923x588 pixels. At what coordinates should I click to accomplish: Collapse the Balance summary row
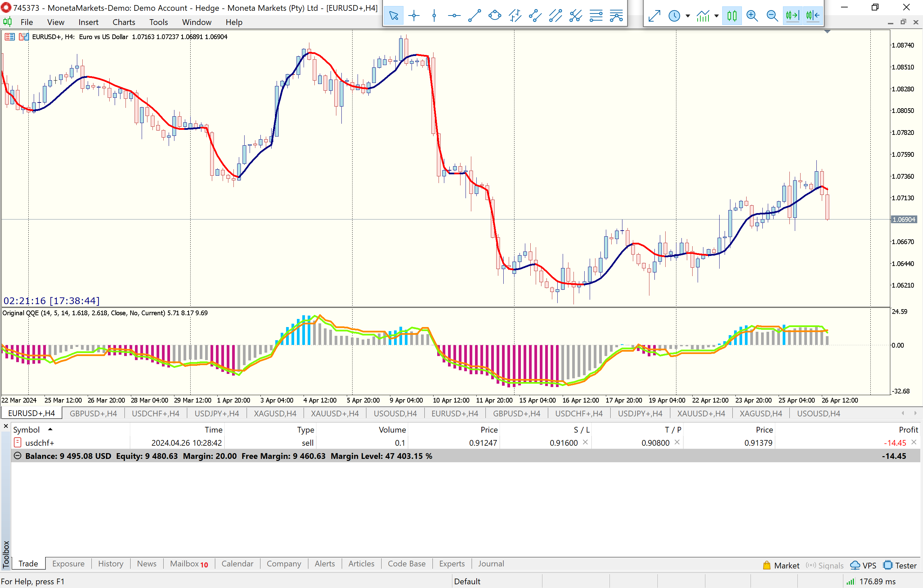click(17, 456)
